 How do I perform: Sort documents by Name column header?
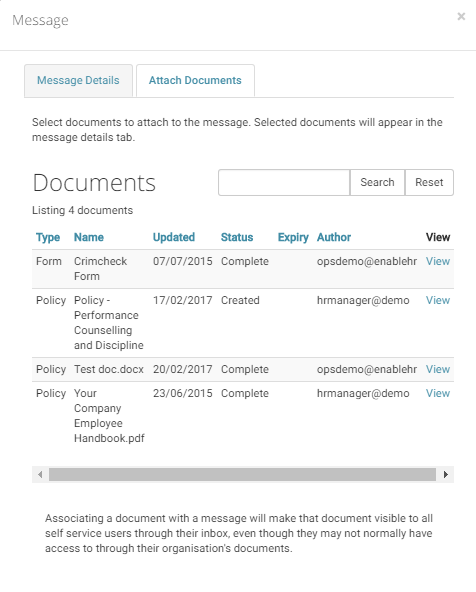[x=89, y=237]
